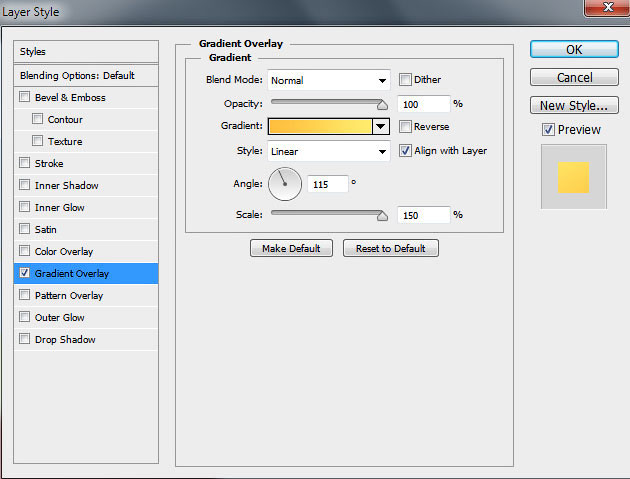
Task: Enable the Color Overlay checkbox
Action: point(25,251)
